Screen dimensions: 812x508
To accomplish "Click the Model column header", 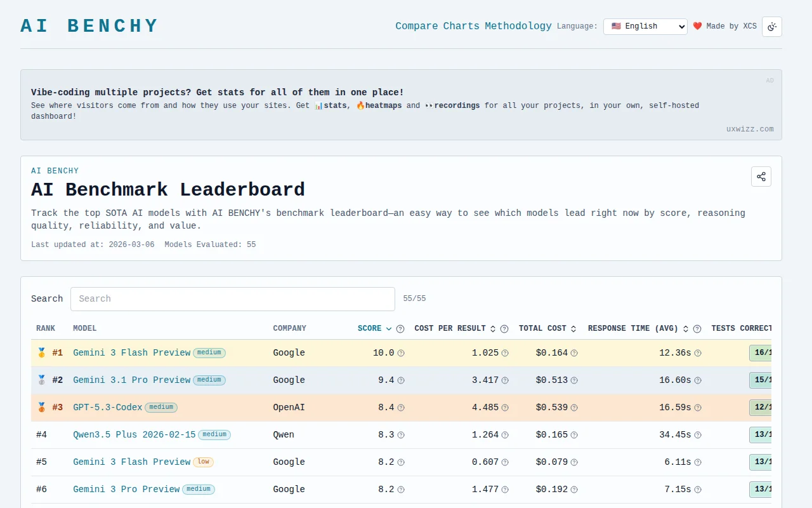I will click(x=85, y=329).
